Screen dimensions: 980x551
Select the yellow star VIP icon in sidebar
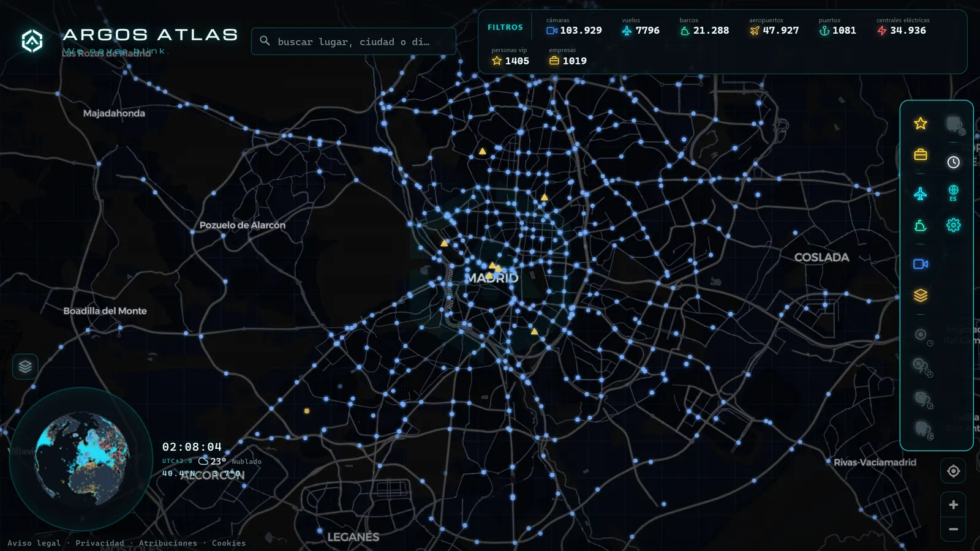[921, 124]
